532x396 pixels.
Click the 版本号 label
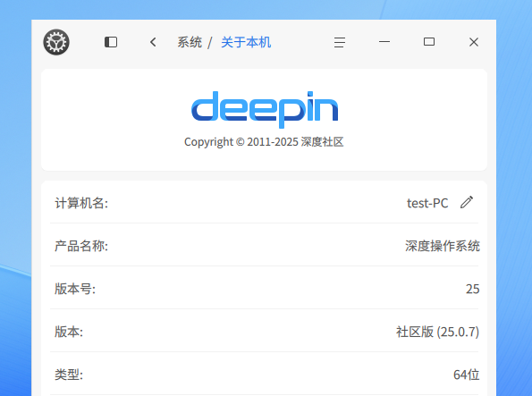(x=75, y=289)
